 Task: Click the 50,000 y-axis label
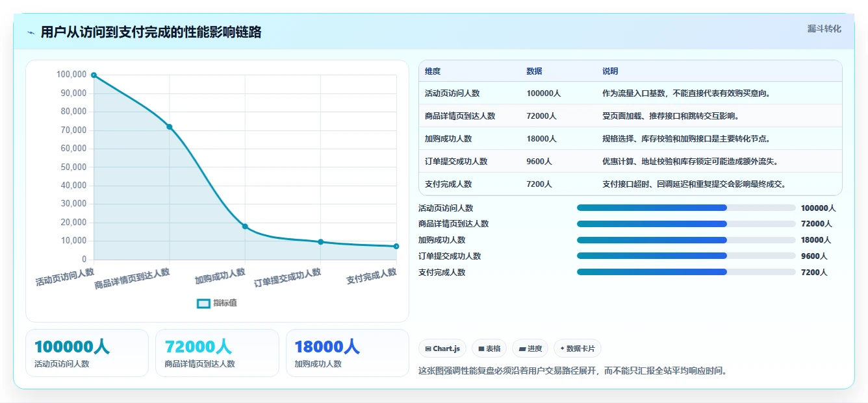coord(73,167)
